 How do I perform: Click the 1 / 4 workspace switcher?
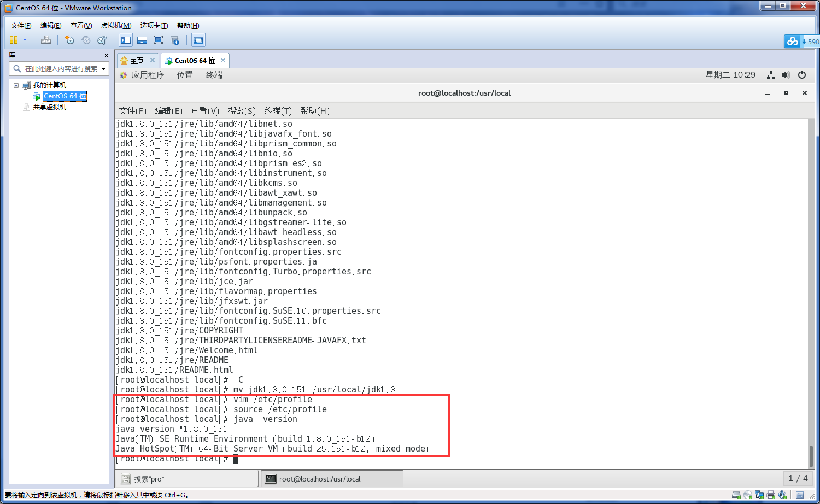point(798,478)
